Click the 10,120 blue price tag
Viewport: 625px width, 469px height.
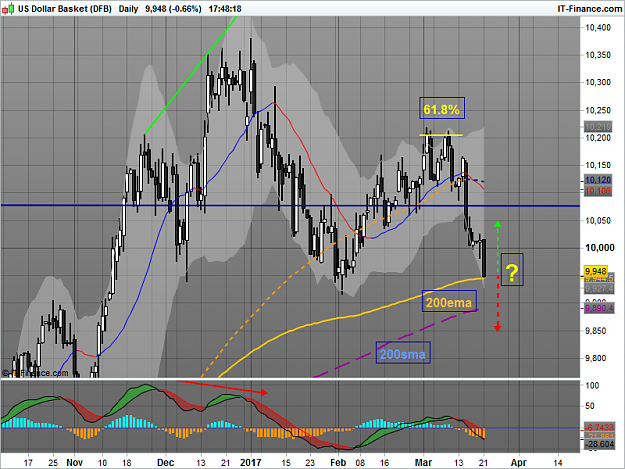[598, 180]
